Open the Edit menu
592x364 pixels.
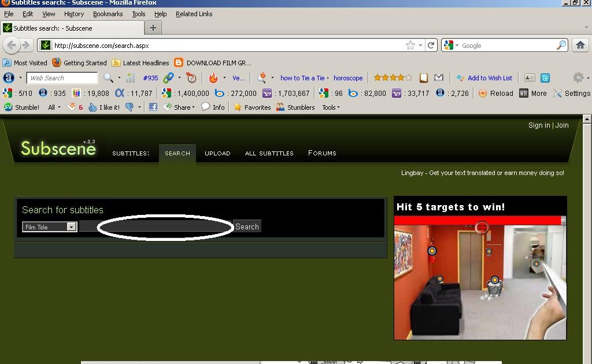[28, 14]
